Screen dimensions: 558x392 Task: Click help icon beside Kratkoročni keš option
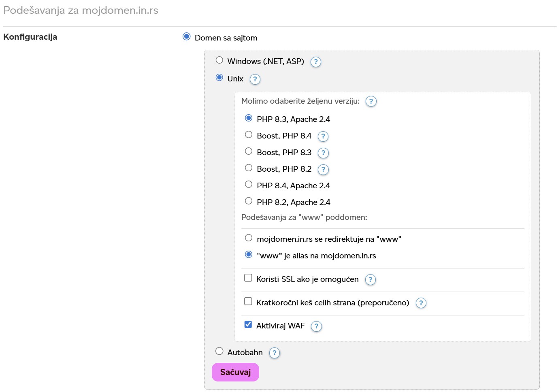(421, 303)
